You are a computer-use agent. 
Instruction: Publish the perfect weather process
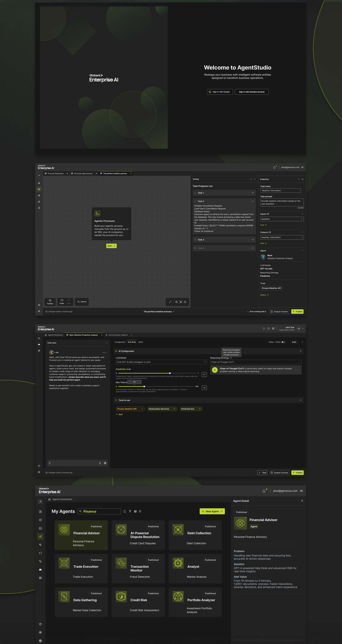pyautogui.click(x=297, y=312)
